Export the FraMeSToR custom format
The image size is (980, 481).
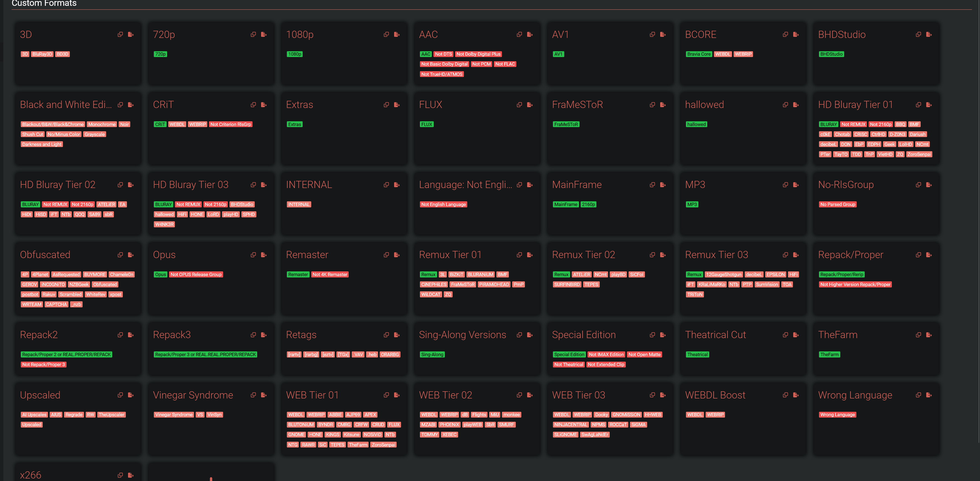(x=663, y=105)
